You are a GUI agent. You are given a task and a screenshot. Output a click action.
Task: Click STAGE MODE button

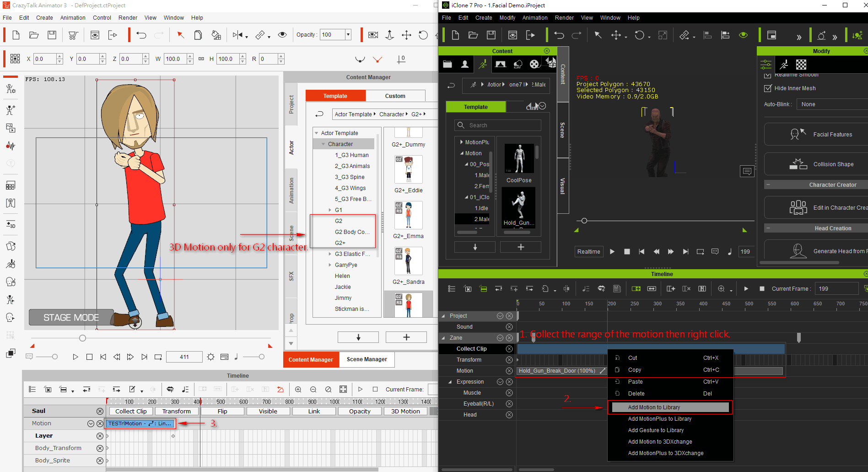[71, 317]
